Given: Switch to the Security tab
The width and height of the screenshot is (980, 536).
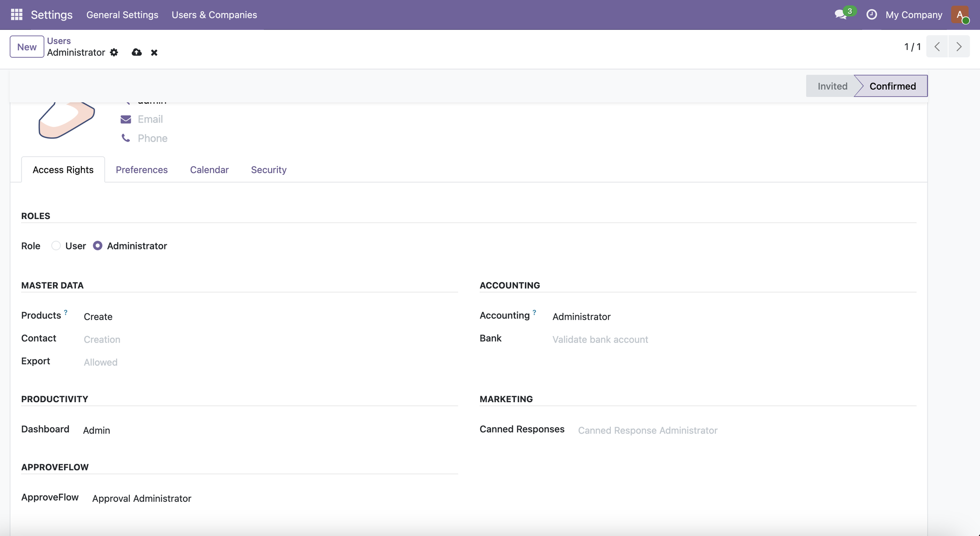Looking at the screenshot, I should 269,170.
